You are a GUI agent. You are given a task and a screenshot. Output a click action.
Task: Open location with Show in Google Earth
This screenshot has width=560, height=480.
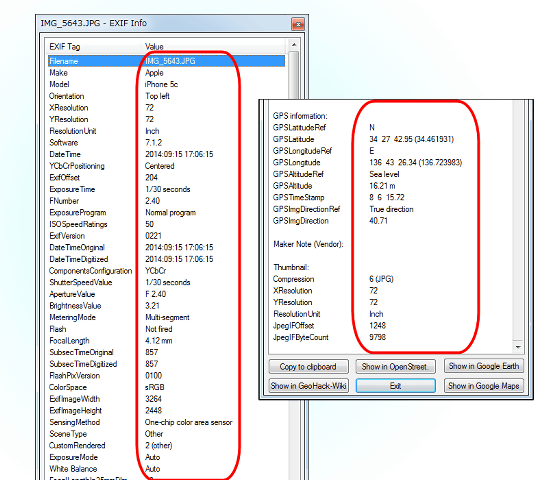(484, 366)
